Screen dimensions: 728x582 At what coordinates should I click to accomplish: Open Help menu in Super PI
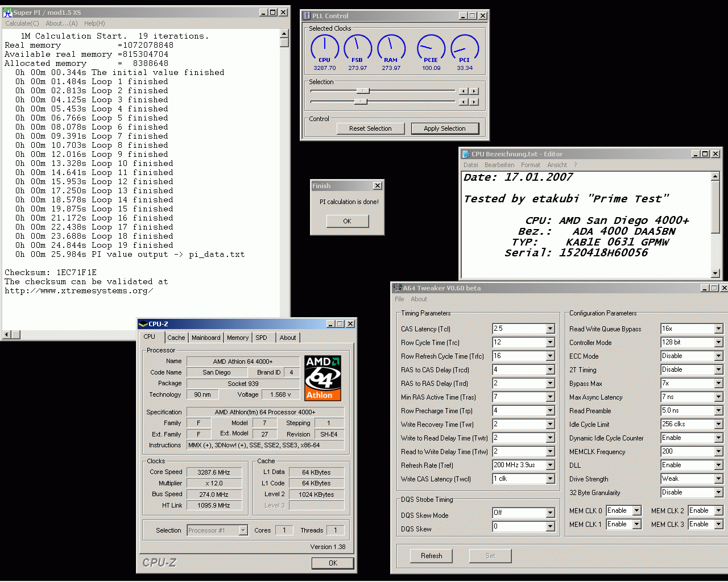[94, 23]
